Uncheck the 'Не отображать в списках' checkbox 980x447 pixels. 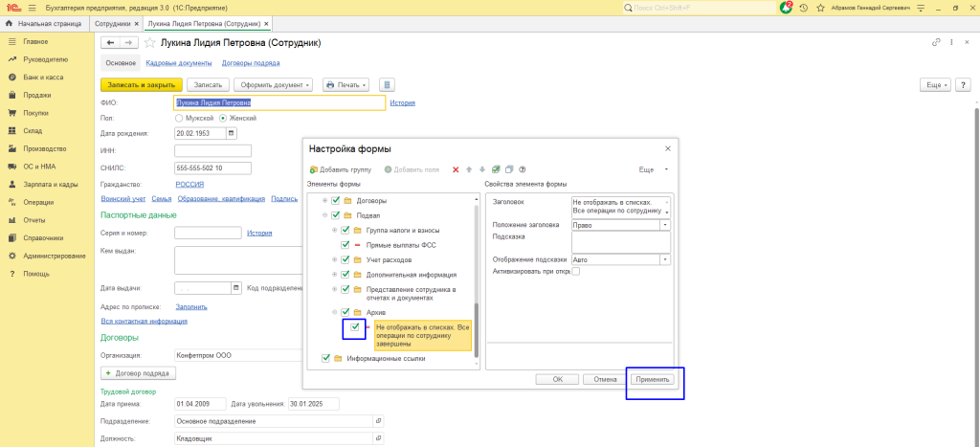(355, 328)
